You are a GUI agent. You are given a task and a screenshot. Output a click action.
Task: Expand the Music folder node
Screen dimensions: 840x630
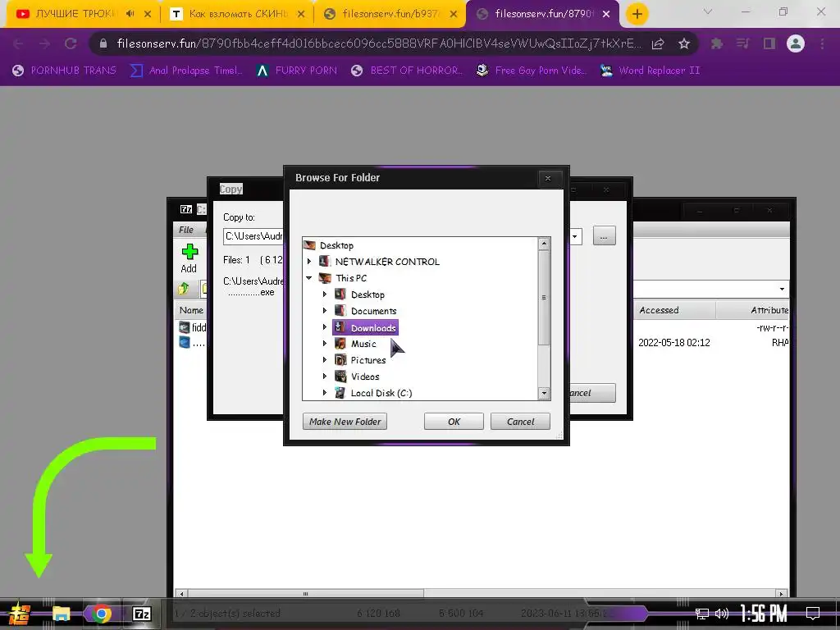[325, 344]
